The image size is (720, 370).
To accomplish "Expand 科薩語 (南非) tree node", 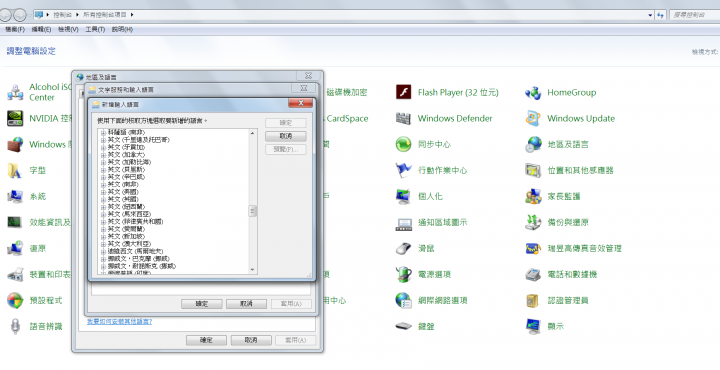I will point(103,133).
